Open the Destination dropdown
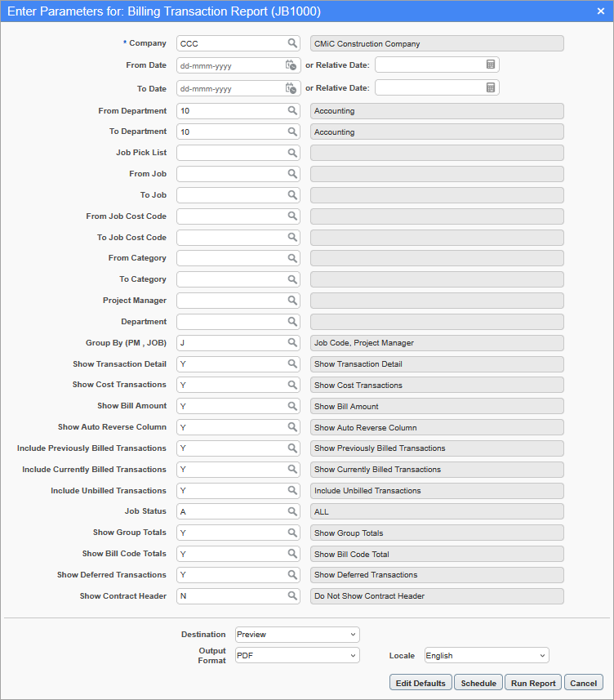This screenshot has width=614, height=700. pos(296,634)
